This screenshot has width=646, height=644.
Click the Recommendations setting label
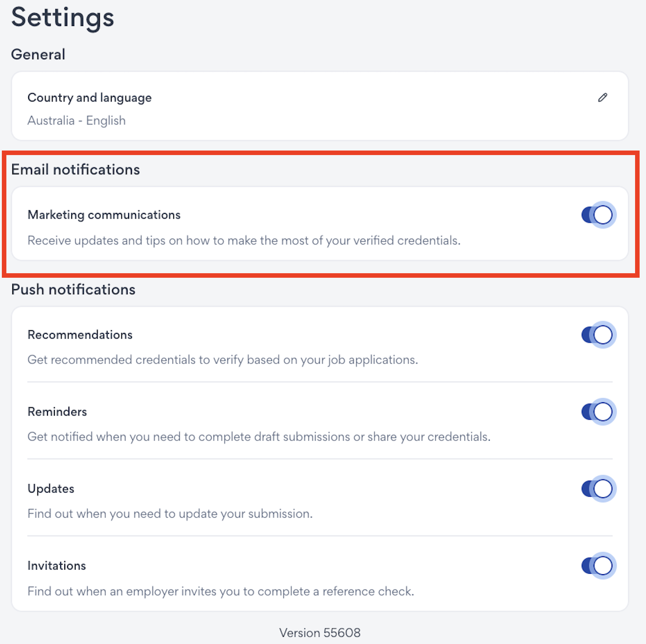pos(80,335)
